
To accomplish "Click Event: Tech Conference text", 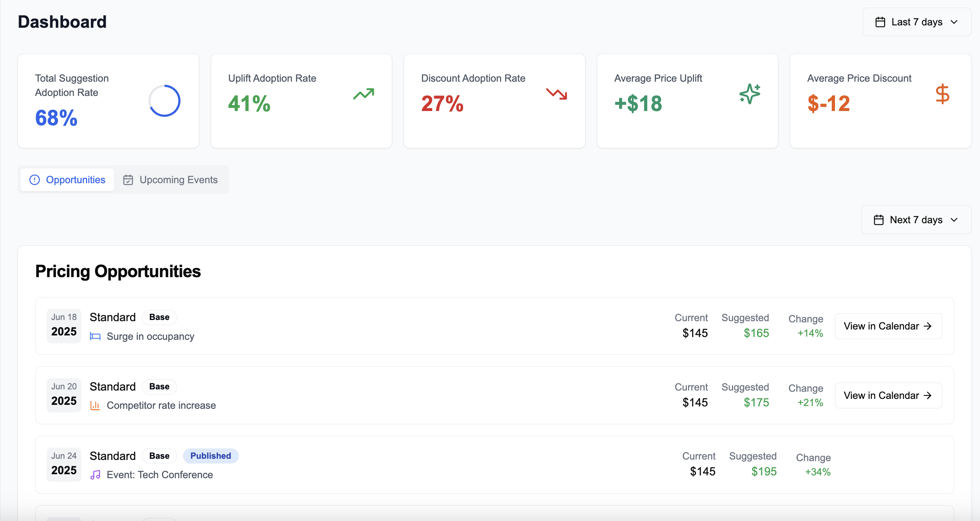I will 160,475.
